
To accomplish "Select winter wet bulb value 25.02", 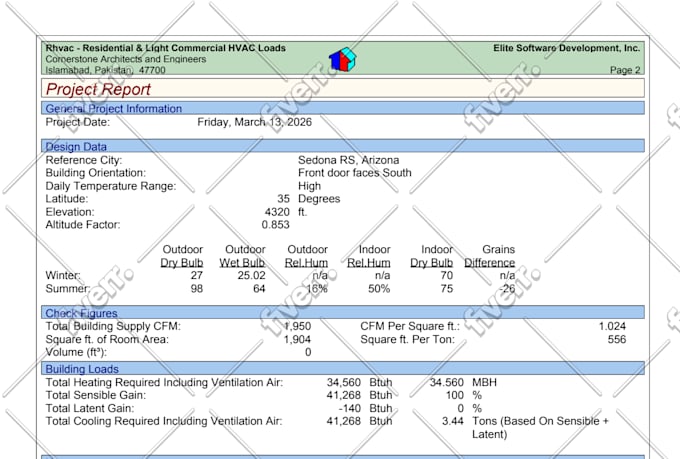I will [x=252, y=275].
